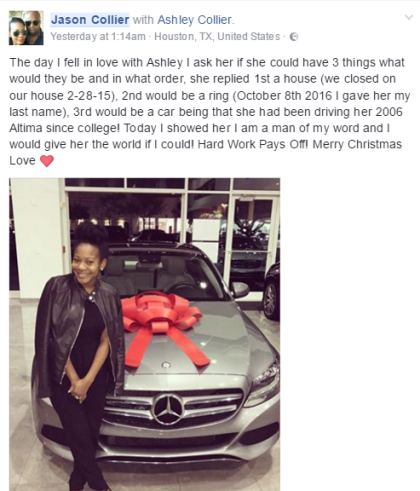Expand the post options chevron menu
This screenshot has height=491, width=420.
coord(409,17)
